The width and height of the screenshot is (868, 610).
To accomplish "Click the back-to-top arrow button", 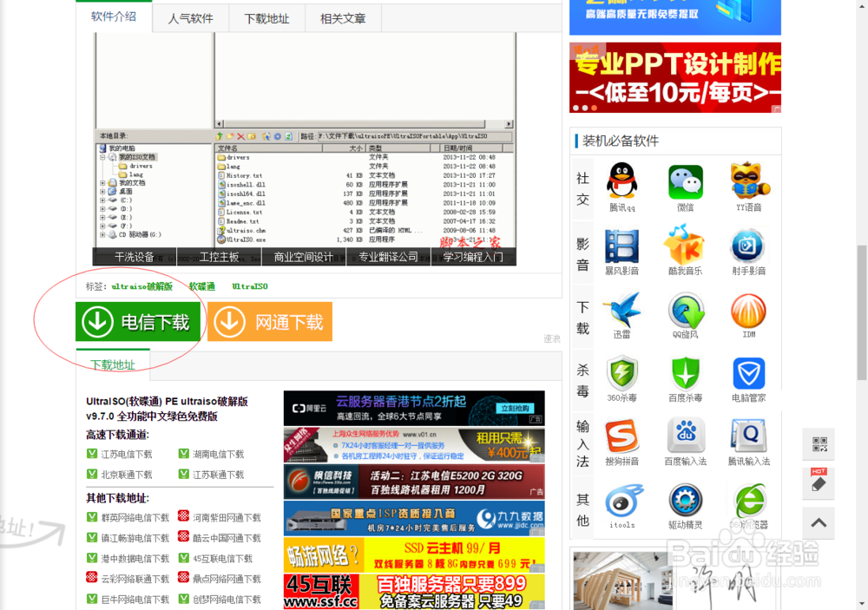I will pos(819,522).
